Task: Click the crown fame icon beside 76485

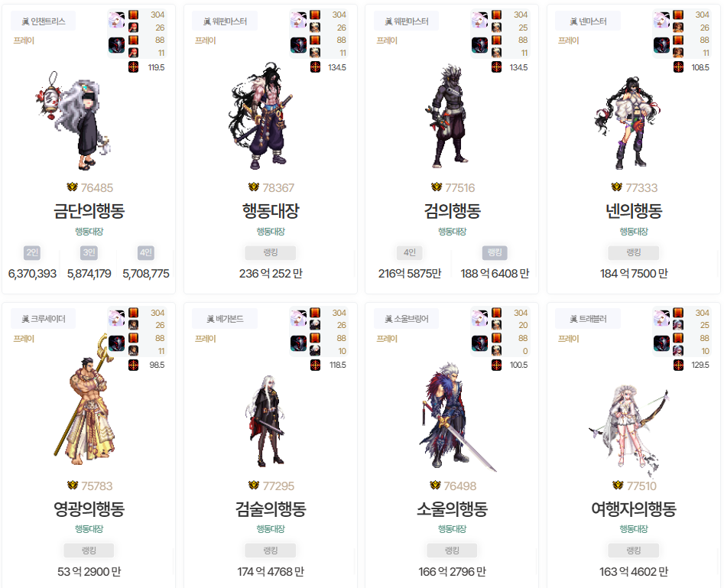Action: click(x=72, y=187)
